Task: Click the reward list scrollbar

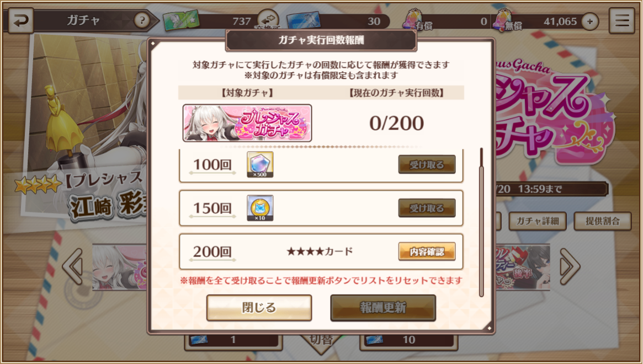Action: pyautogui.click(x=481, y=222)
